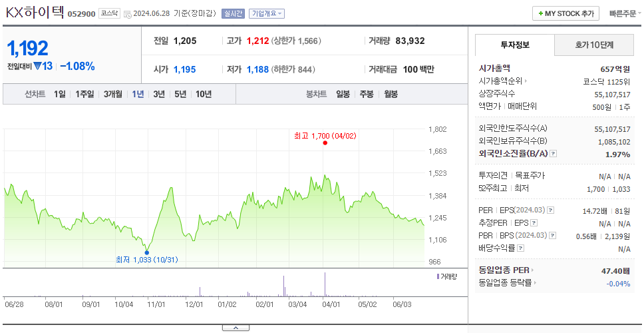Show the 일봉 candlestick chart
644x333 pixels.
(x=343, y=94)
